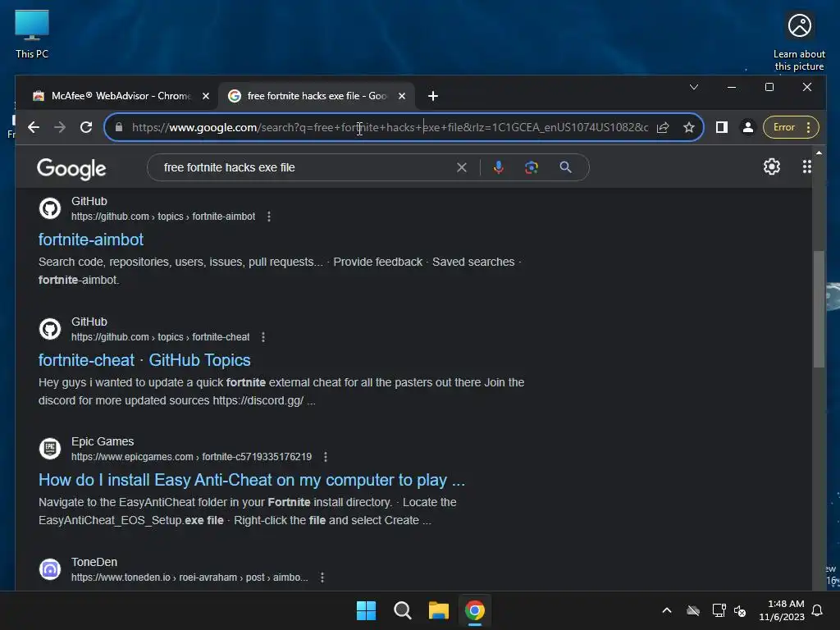The width and height of the screenshot is (840, 630).
Task: Open Chrome side panel
Action: coord(722,127)
